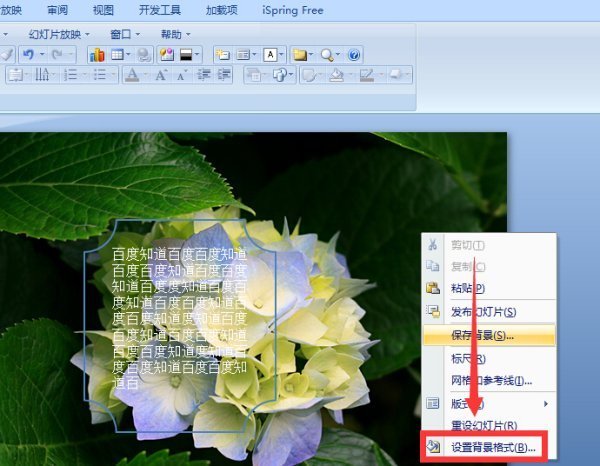Expand the zoom magnifier dropdown arrow
The height and width of the screenshot is (466, 600).
pyautogui.click(x=338, y=55)
